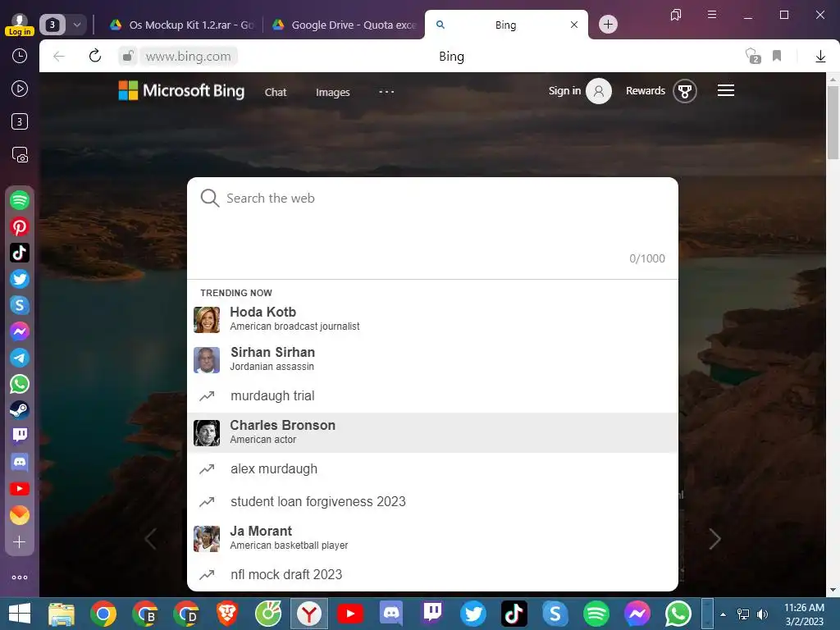Launch Brave browser from taskbar
Screen dimensions: 840x630
tap(227, 614)
